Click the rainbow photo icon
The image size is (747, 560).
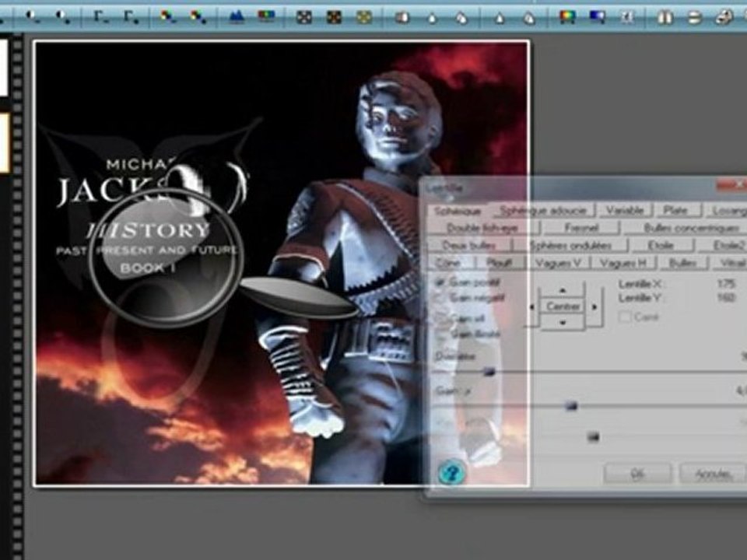point(567,18)
